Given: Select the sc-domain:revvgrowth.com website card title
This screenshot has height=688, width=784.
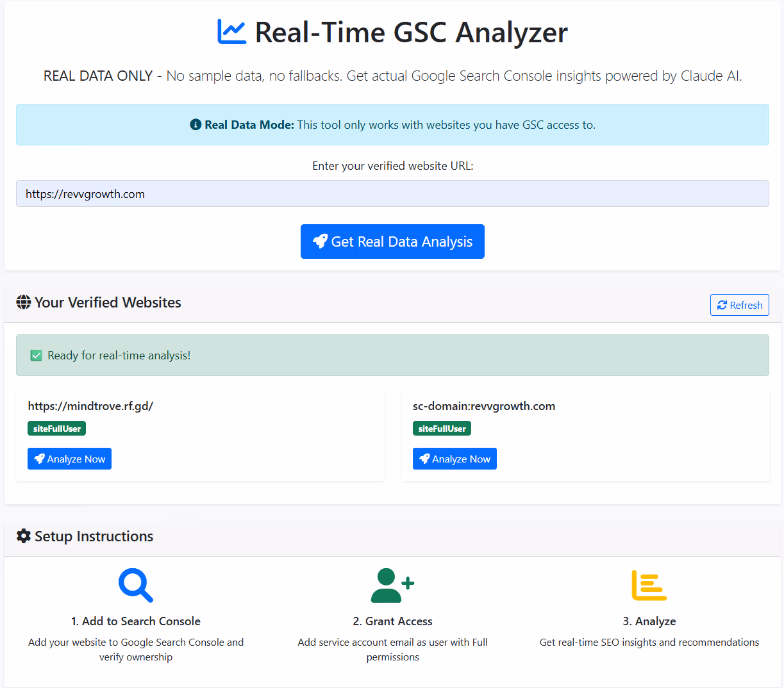Looking at the screenshot, I should point(484,405).
